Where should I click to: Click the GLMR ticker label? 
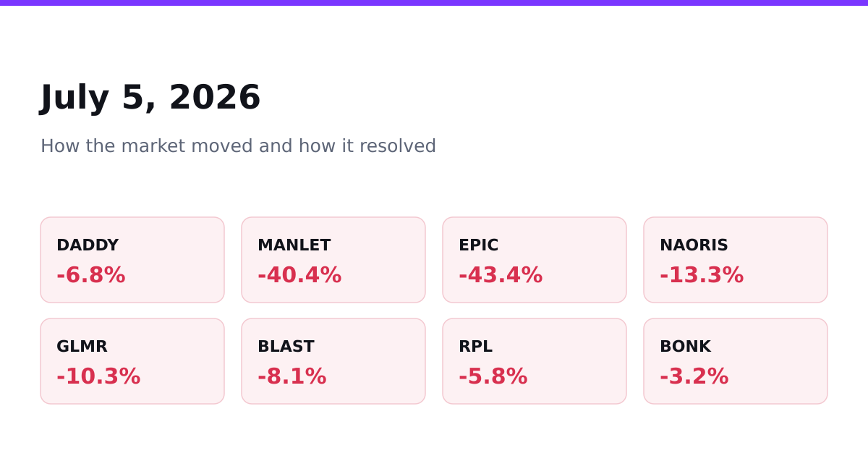click(82, 347)
